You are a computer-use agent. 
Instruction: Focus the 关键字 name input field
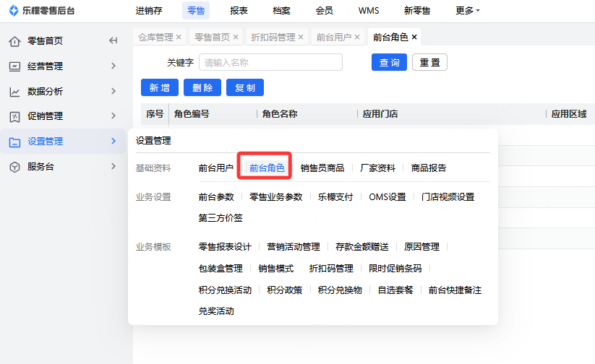click(270, 62)
